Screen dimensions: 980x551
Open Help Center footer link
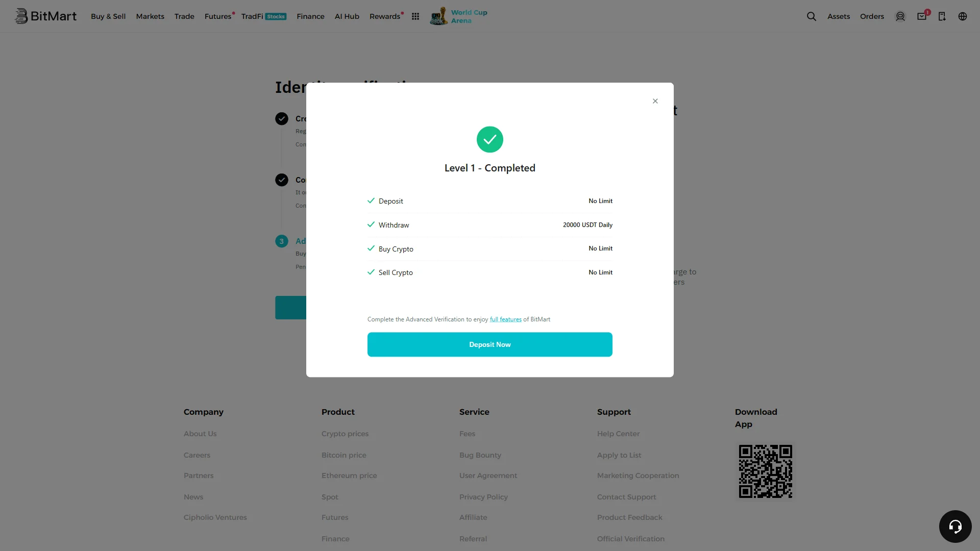pos(618,434)
